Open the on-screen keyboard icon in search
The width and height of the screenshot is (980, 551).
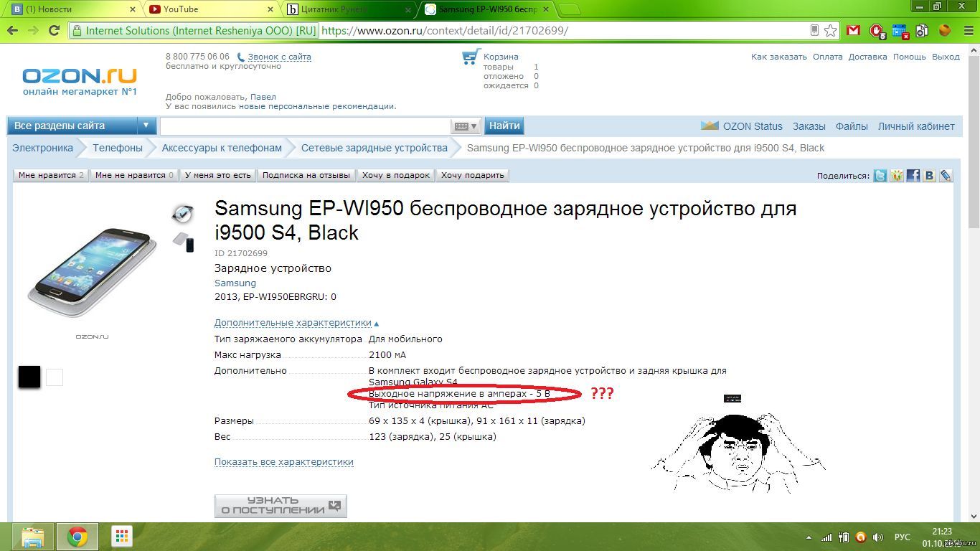pos(466,126)
